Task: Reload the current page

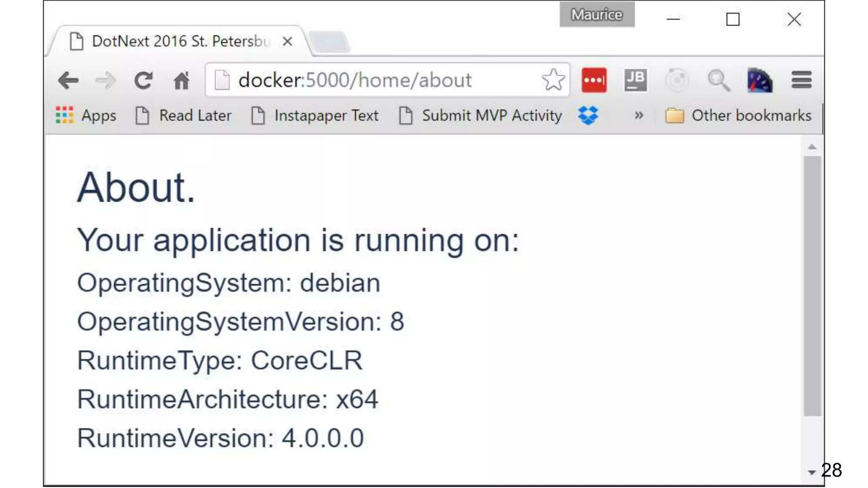Action: (143, 80)
